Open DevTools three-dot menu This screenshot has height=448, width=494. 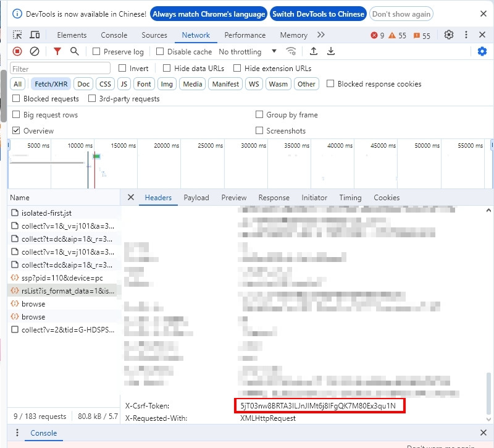(466, 35)
